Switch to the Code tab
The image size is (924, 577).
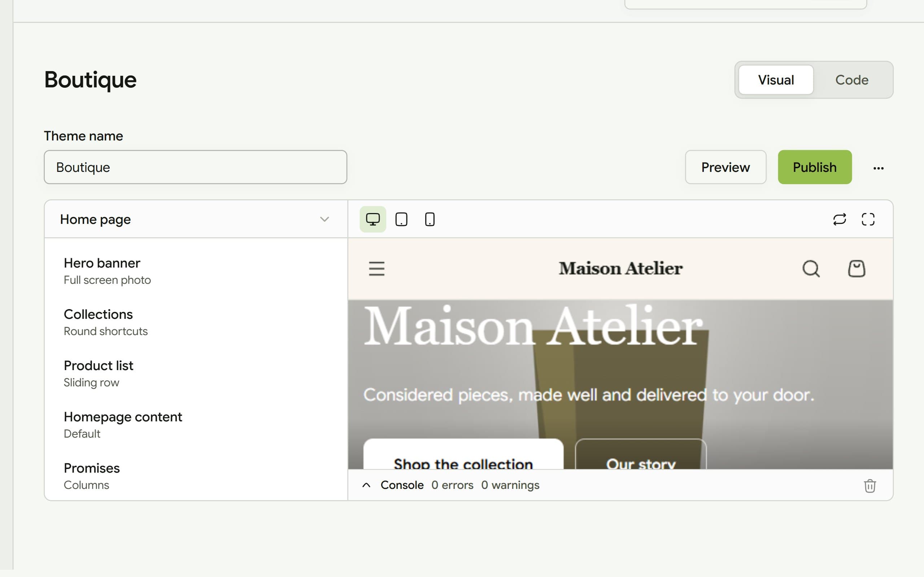[852, 80]
